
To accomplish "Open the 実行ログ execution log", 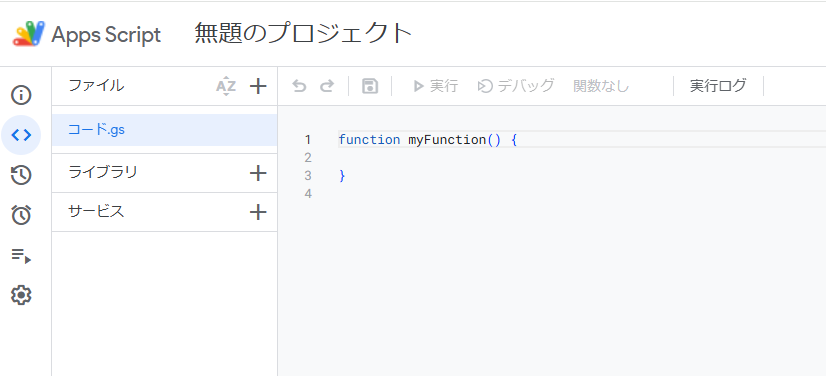I will [718, 86].
